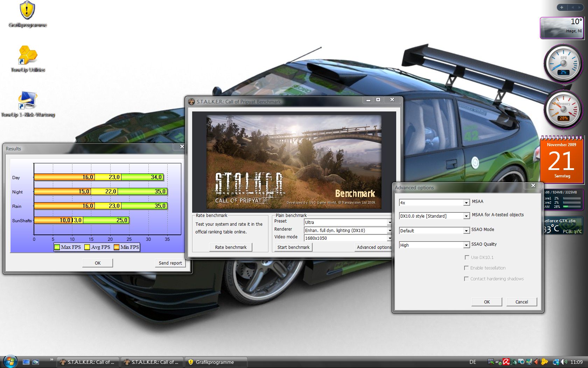Close the Advanced options dialog
The height and width of the screenshot is (368, 588).
point(533,185)
